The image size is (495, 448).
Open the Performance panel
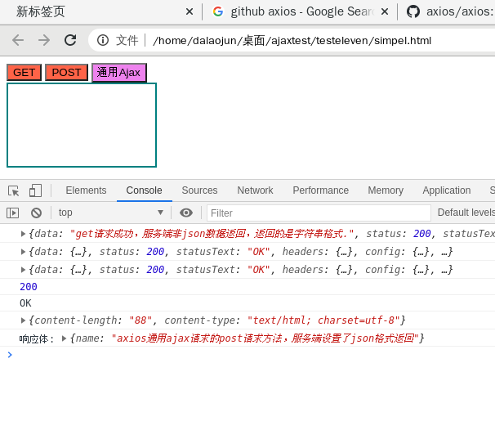(x=320, y=190)
